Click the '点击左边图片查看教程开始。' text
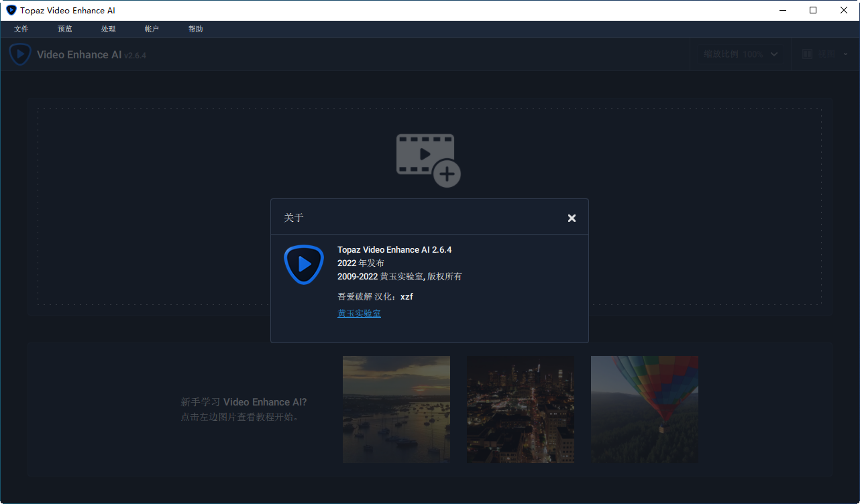Viewport: 860px width, 504px height. click(241, 417)
